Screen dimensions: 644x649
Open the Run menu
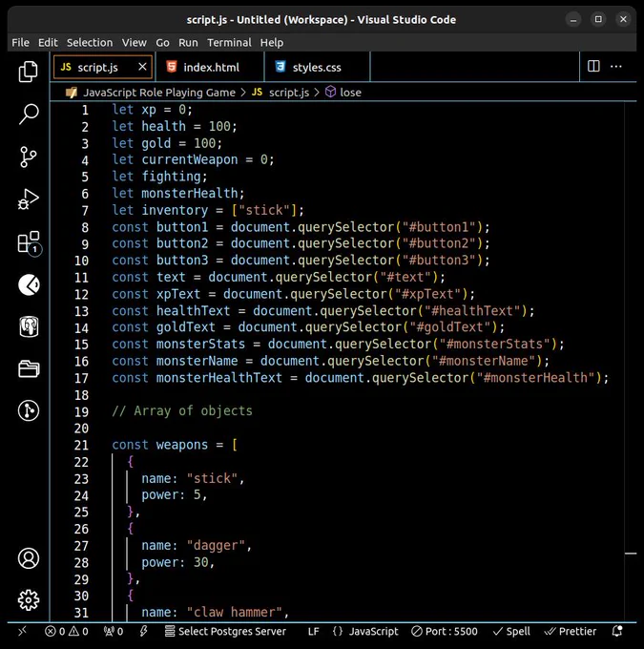pos(188,42)
